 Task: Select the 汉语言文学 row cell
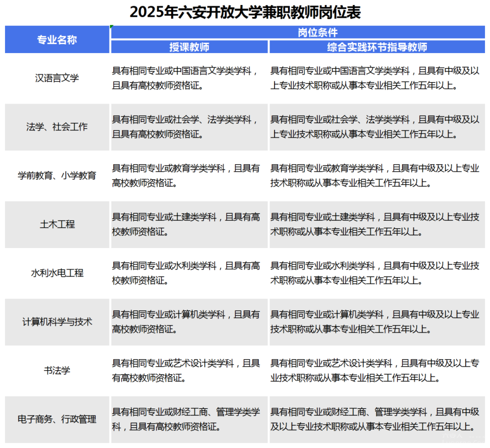(x=57, y=78)
